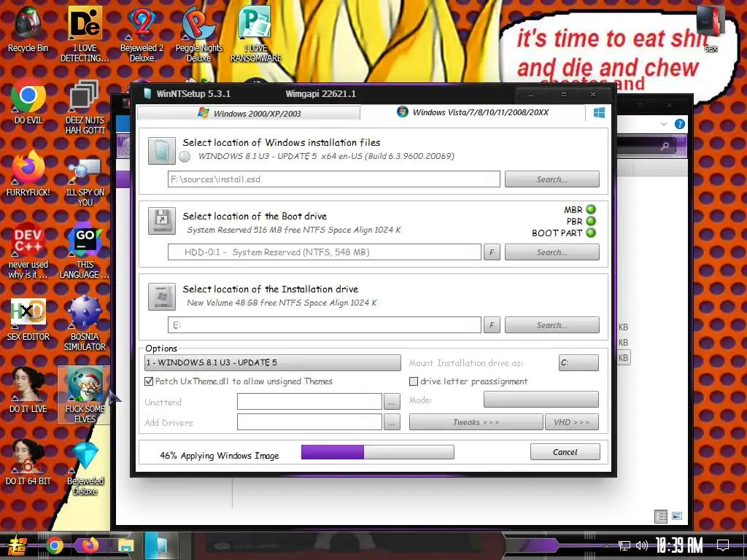Open the DO IT 64 BIT shortcut

tap(28, 463)
